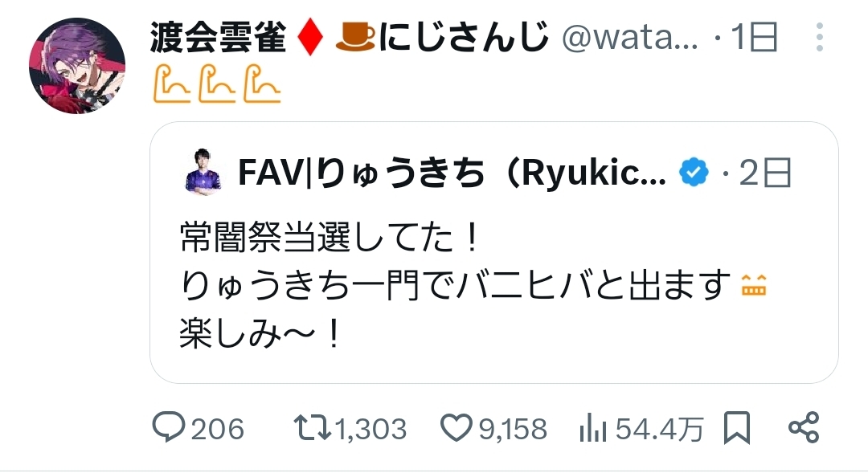868x473 pixels.
Task: Like the tweet with the heart icon
Action: click(x=457, y=428)
